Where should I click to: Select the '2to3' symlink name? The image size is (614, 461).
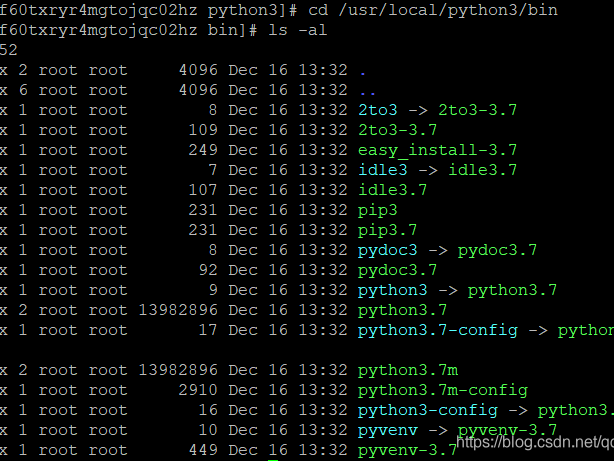point(378,110)
